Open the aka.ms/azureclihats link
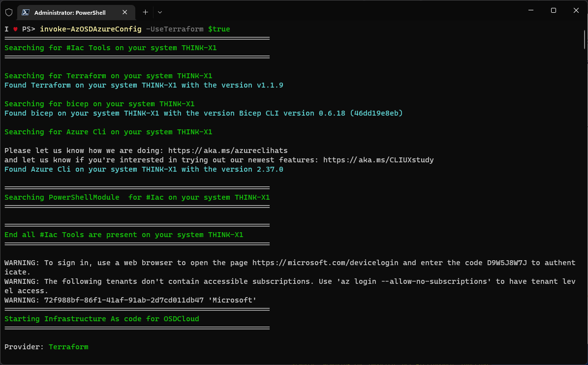This screenshot has height=365, width=588. 228,151
